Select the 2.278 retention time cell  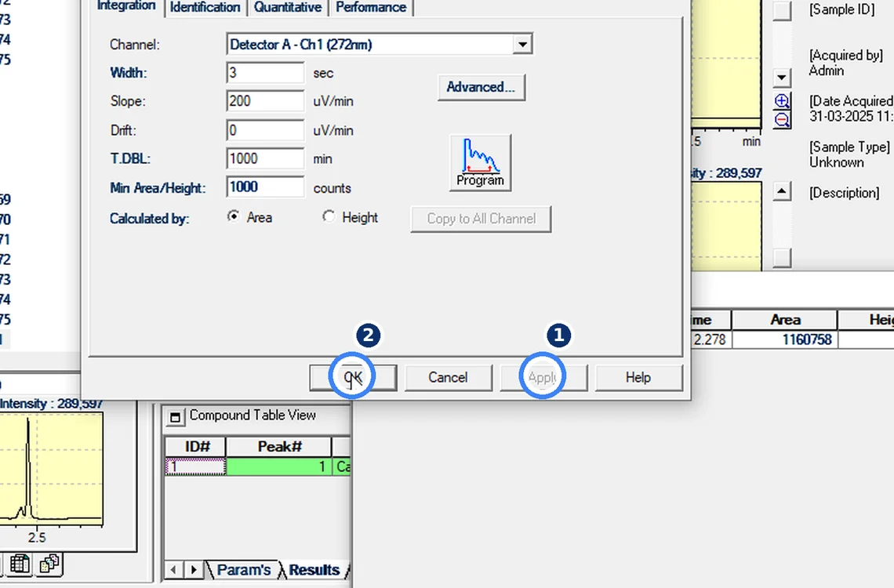[x=710, y=339]
